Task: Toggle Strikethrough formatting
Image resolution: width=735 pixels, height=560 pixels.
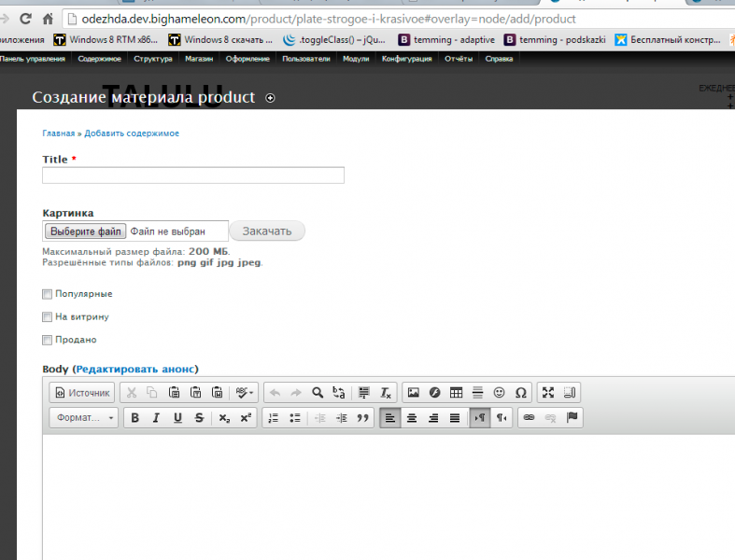Action: click(x=199, y=417)
